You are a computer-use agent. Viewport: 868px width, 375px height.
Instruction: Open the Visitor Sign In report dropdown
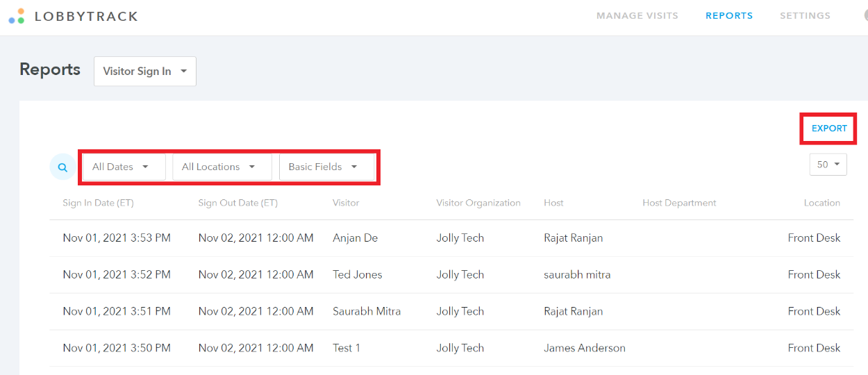pyautogui.click(x=145, y=72)
